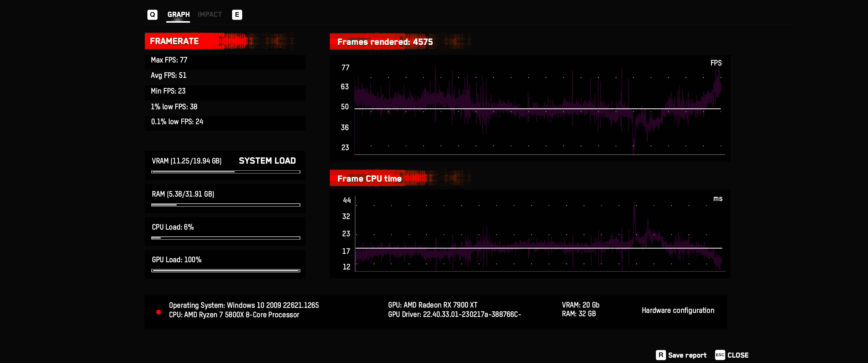
Task: Click the CPU Load bar
Action: [225, 238]
